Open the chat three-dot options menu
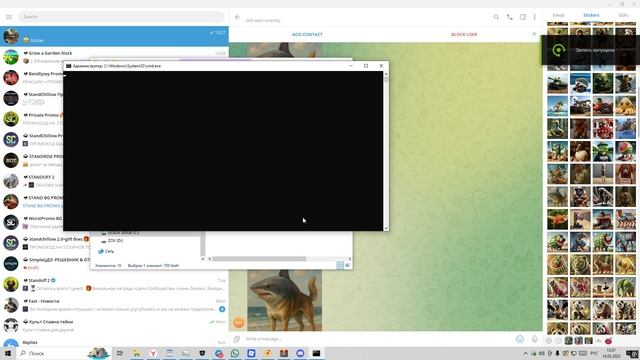The height and width of the screenshot is (360, 640). pos(534,17)
